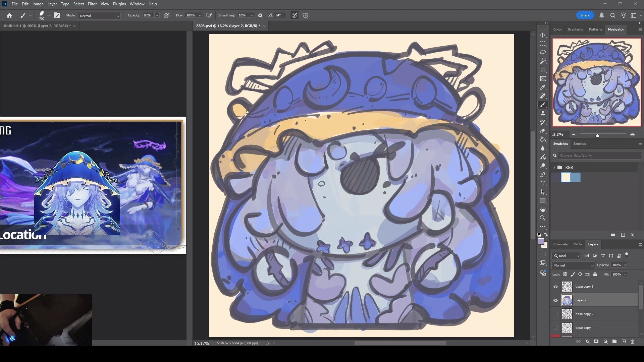Image resolution: width=644 pixels, height=362 pixels.
Task: Open Flow percentage dropdown
Action: pos(200,15)
